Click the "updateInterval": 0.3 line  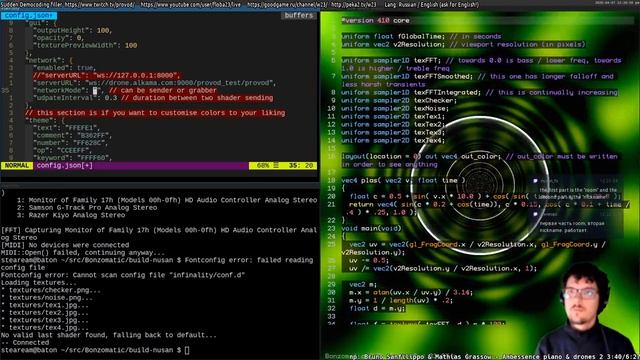pos(153,98)
